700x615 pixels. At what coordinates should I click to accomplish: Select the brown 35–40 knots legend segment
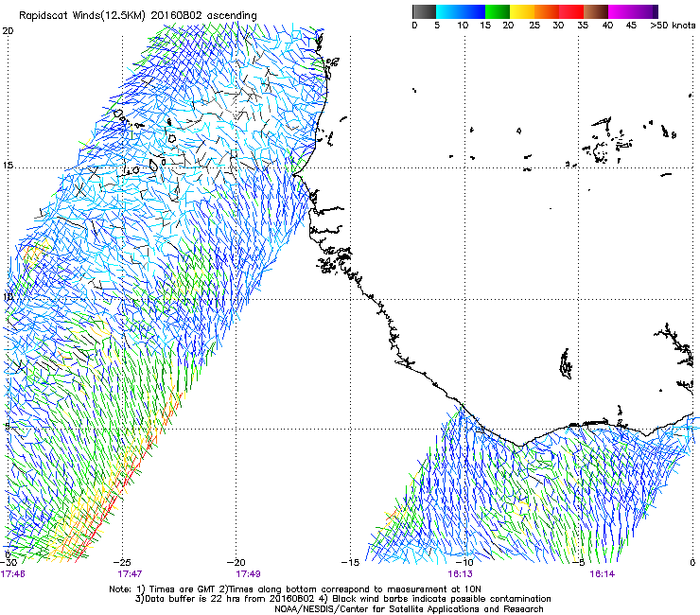[x=596, y=11]
